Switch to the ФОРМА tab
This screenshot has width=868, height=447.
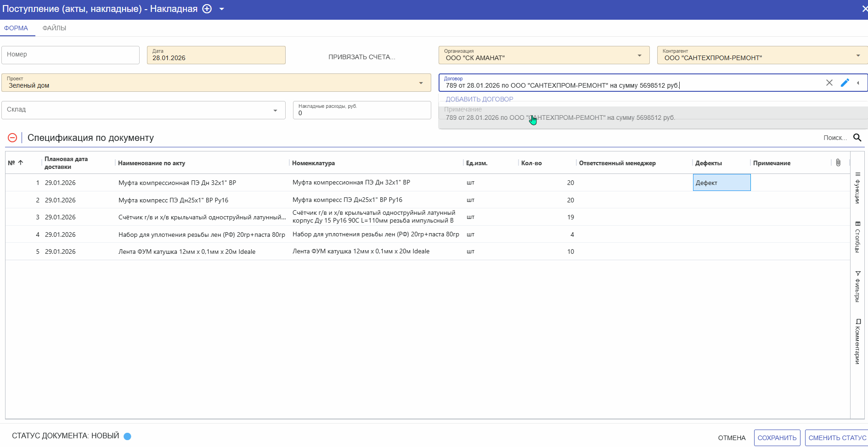pos(16,28)
